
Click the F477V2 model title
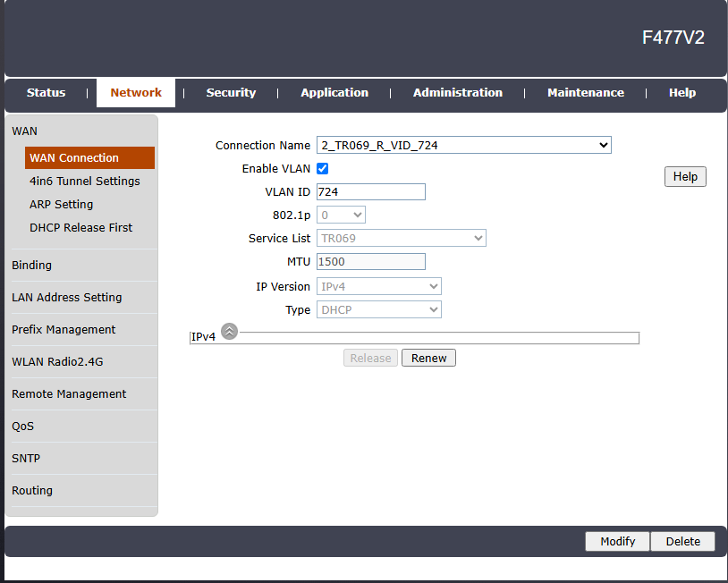click(x=673, y=38)
